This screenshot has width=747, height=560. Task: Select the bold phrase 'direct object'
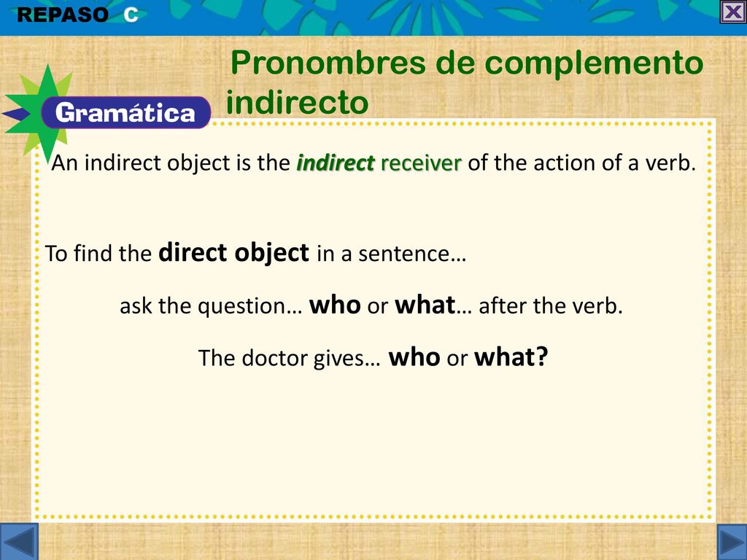(233, 253)
